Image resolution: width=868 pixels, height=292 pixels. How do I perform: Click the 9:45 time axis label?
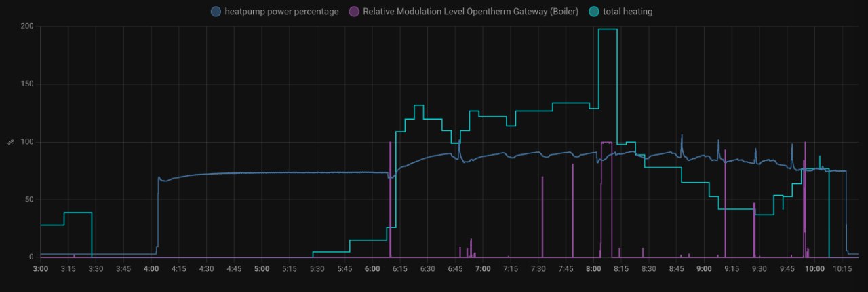tap(787, 269)
